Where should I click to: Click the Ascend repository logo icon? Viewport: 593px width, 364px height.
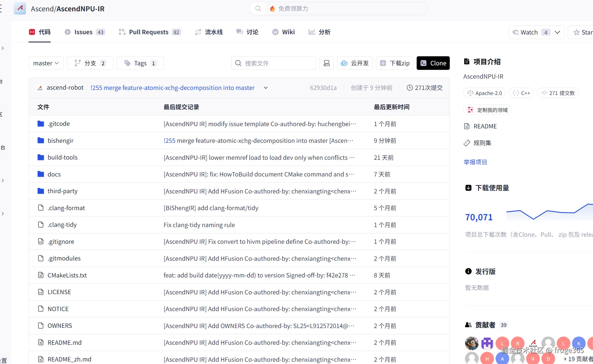[20, 8]
